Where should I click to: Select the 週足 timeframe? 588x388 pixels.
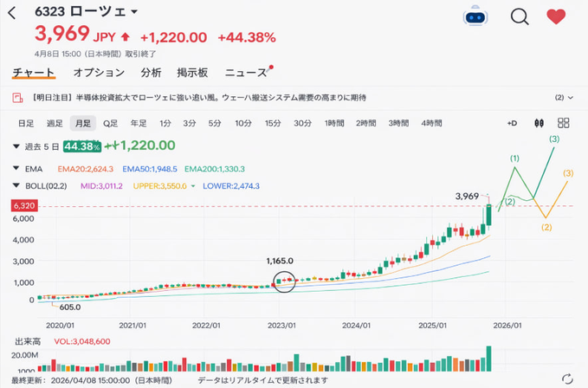click(55, 123)
